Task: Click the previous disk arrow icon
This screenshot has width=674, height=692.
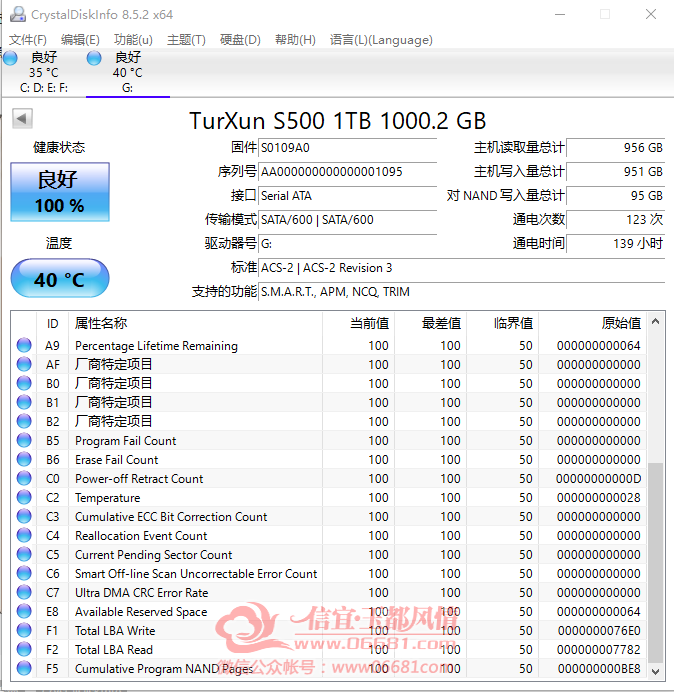Action: [x=22, y=118]
